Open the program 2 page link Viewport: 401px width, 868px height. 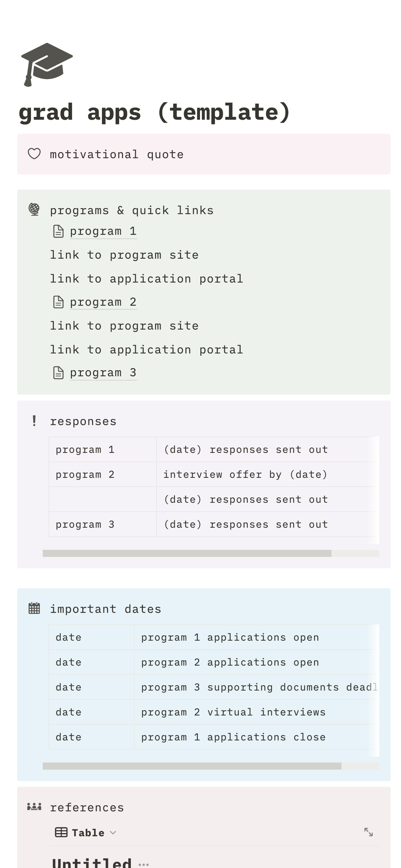(103, 302)
